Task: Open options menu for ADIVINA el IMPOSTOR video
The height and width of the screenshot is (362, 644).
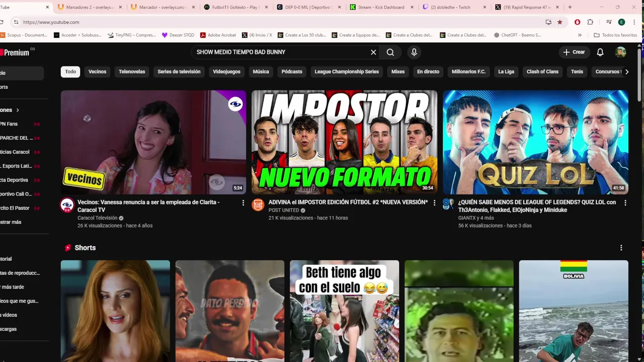Action: (434, 203)
